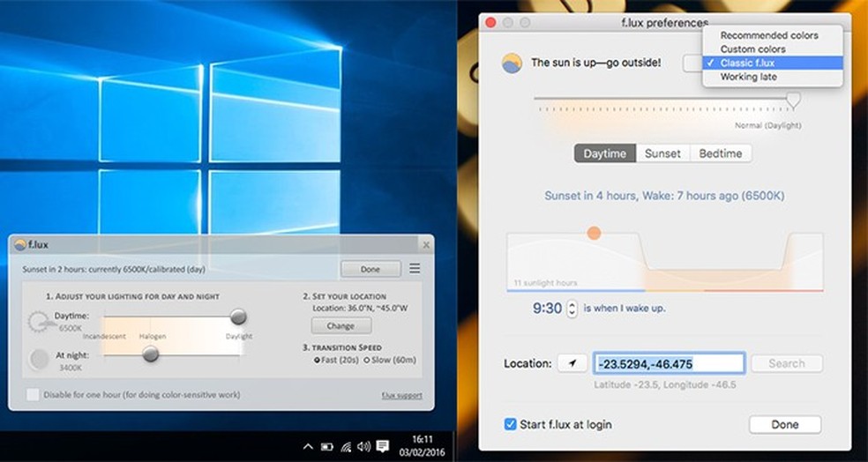Click 'Normal (Daylight)' slider label
868x462 pixels.
(x=767, y=125)
